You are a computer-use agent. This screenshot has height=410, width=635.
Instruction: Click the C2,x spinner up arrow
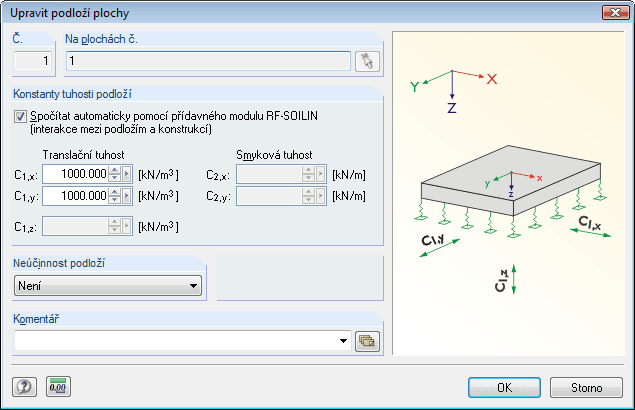pos(309,171)
